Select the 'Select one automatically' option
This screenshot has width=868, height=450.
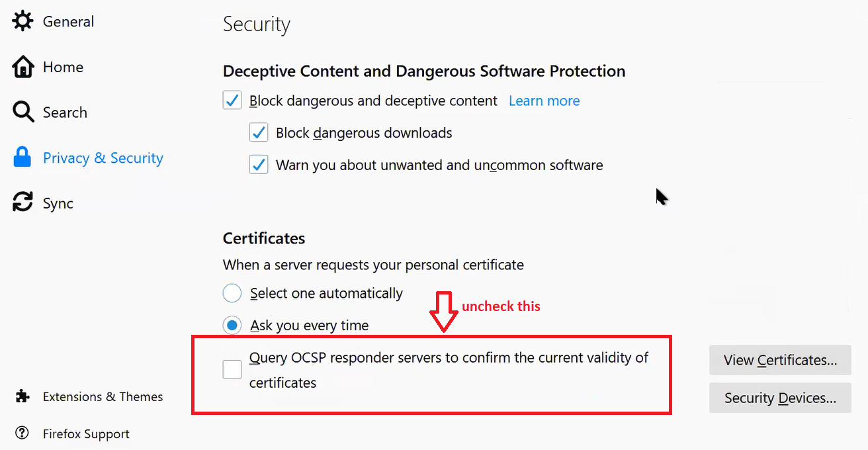coord(232,292)
